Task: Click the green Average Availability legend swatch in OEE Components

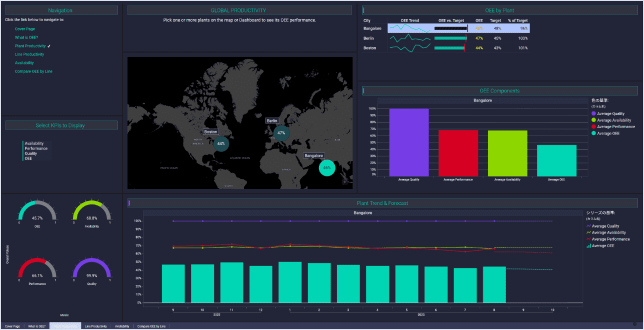Action: point(593,120)
